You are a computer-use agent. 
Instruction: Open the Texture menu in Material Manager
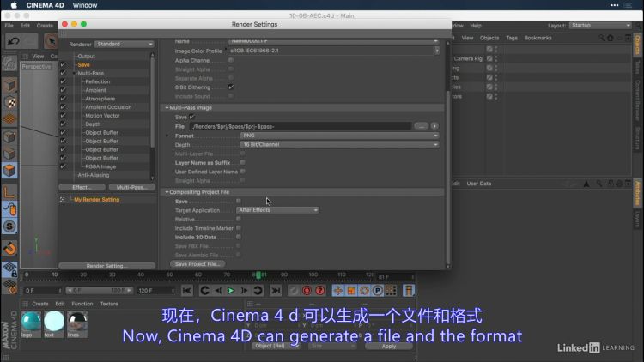pos(109,304)
